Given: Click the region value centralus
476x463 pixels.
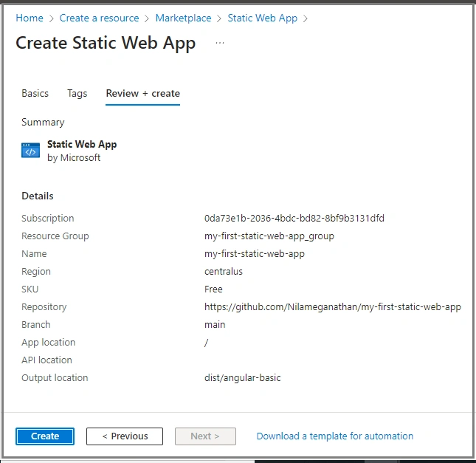Looking at the screenshot, I should pyautogui.click(x=224, y=271).
